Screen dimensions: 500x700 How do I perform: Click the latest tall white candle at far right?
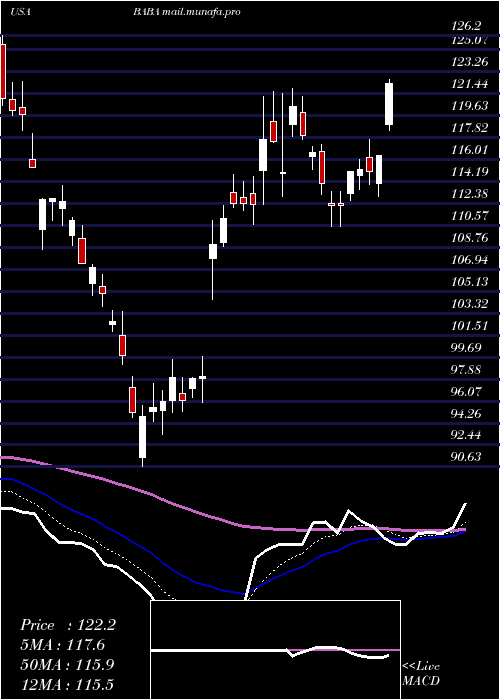[389, 104]
